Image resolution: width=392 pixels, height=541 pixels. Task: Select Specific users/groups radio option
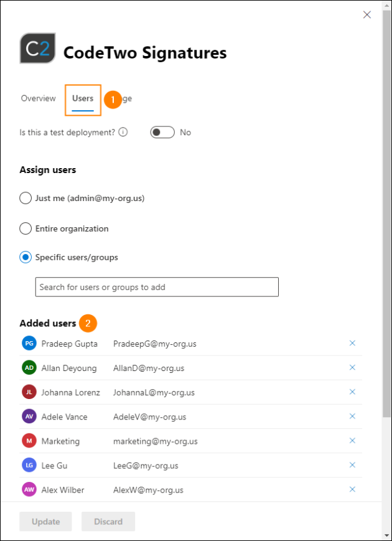click(26, 257)
